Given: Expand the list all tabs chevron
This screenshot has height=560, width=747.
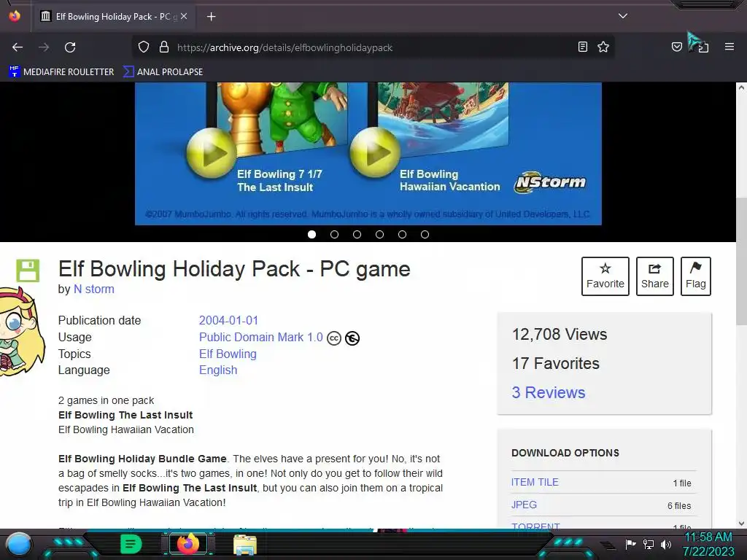Looking at the screenshot, I should (623, 16).
